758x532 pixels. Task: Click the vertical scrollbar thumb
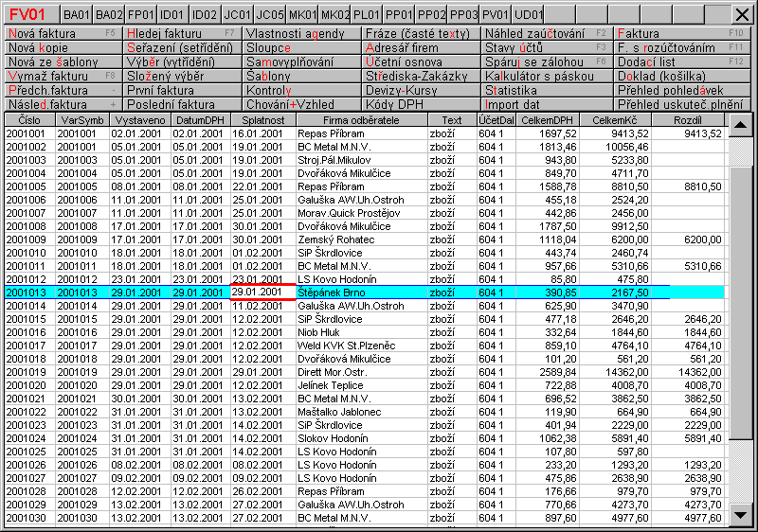[740, 303]
